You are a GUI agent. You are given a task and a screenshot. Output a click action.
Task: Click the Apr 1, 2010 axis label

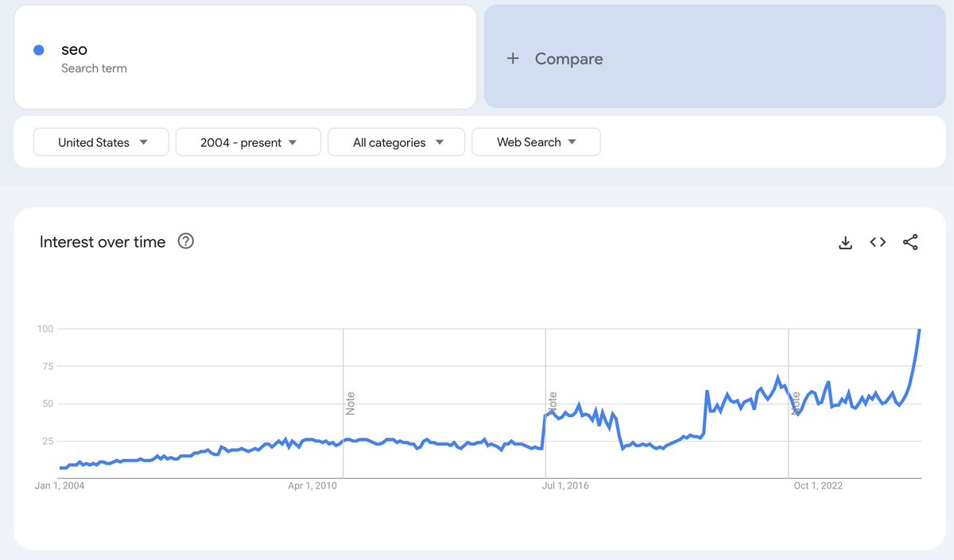pos(312,485)
